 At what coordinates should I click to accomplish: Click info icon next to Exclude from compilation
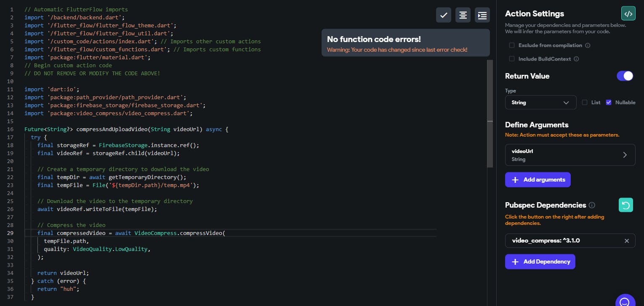(588, 45)
